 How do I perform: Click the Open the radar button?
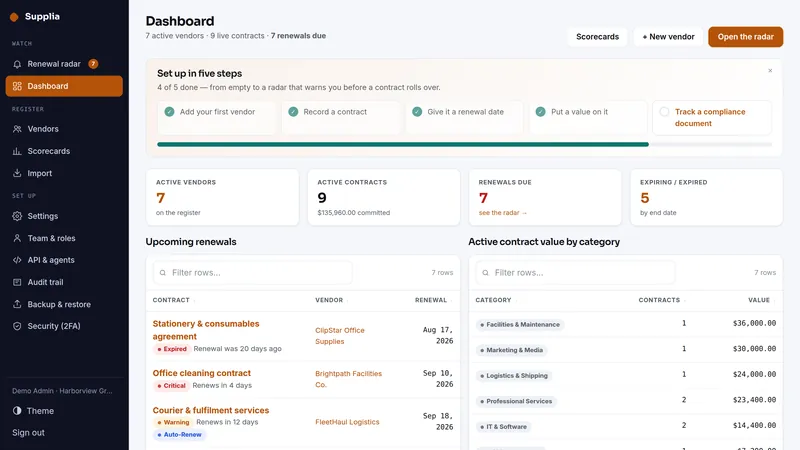point(745,37)
